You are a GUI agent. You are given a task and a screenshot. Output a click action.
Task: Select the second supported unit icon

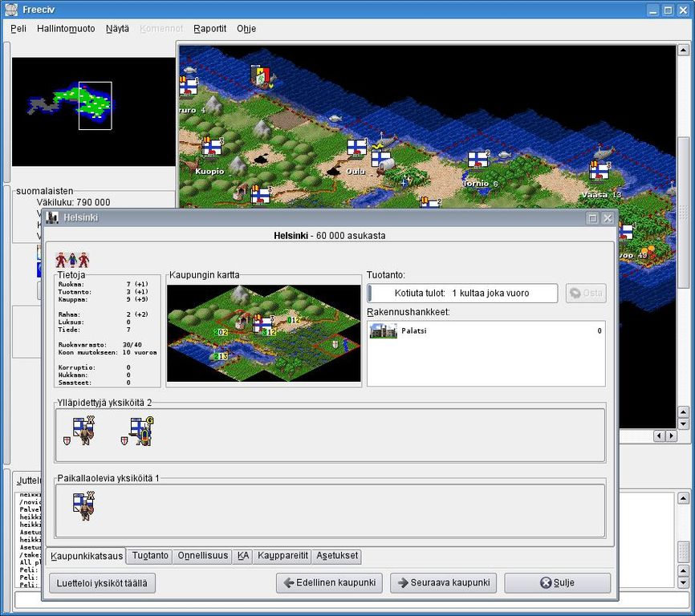click(x=140, y=432)
